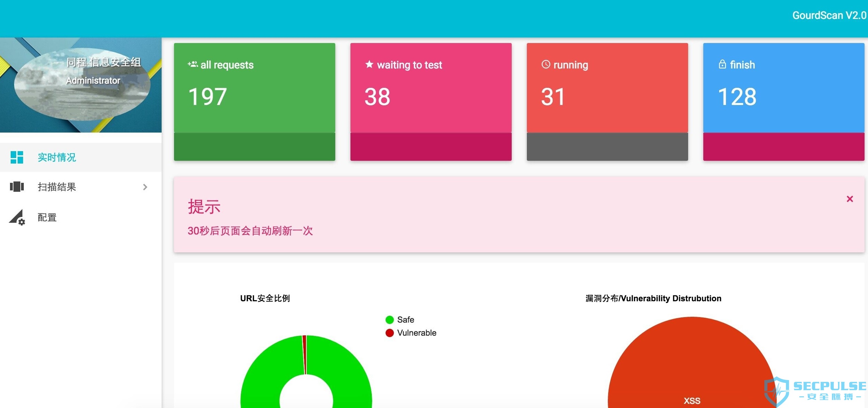
Task: Toggle the Safe legend entry in chart
Action: click(400, 320)
